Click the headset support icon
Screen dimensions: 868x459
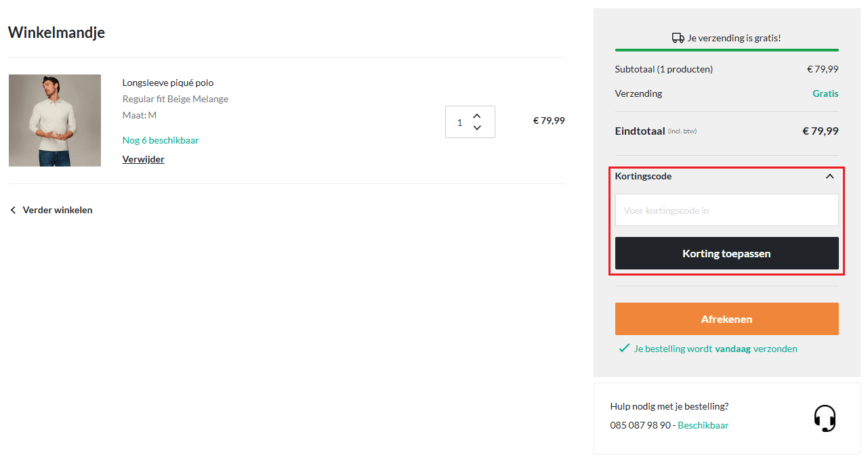[825, 418]
